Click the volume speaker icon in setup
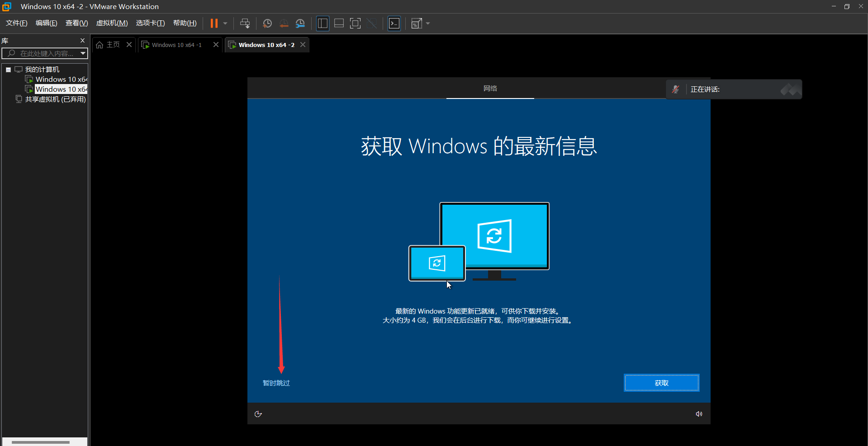 699,414
